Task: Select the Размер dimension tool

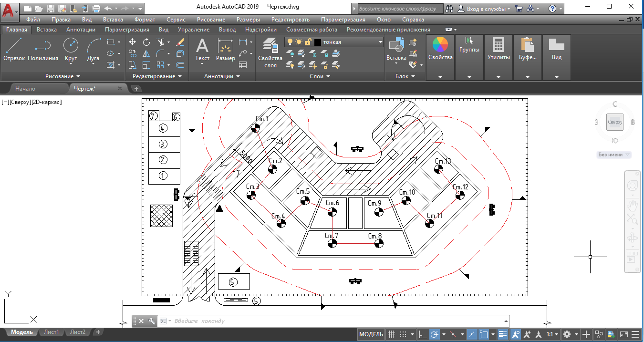Action: click(225, 49)
